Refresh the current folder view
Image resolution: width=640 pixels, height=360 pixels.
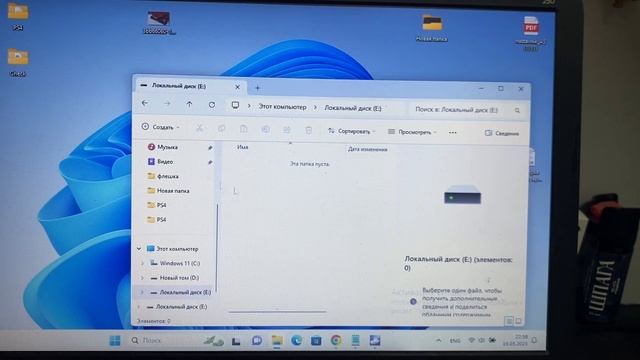(x=212, y=105)
